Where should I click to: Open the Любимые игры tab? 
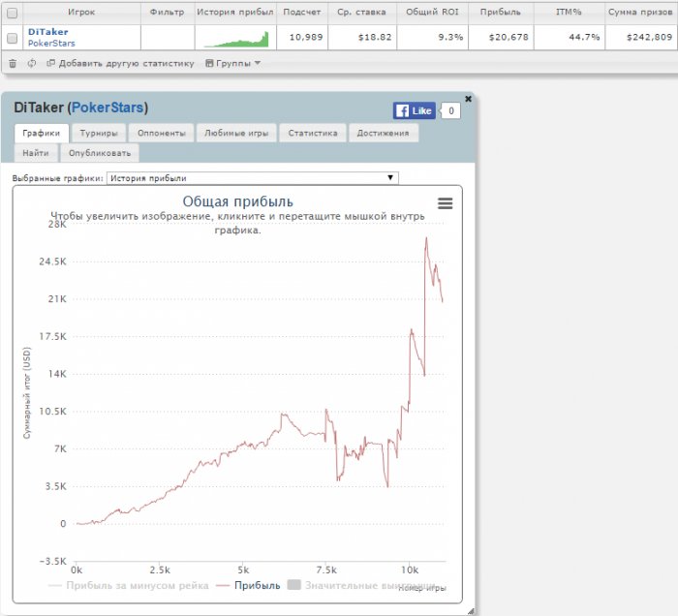click(236, 133)
